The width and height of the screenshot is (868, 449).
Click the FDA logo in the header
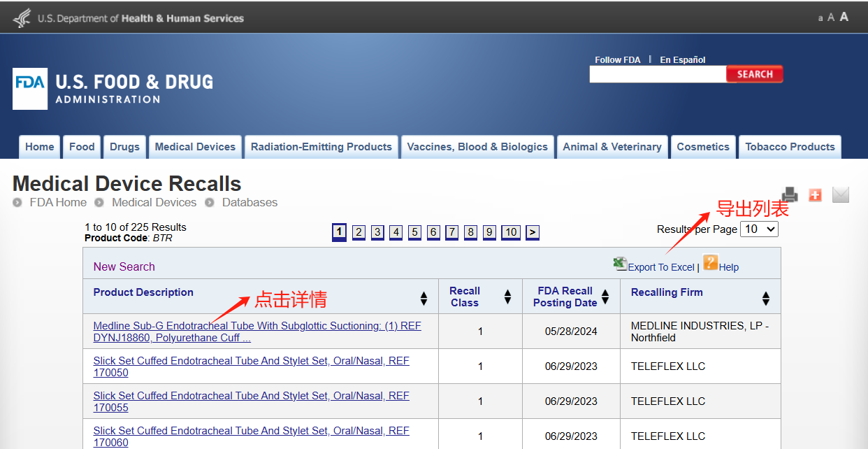30,89
